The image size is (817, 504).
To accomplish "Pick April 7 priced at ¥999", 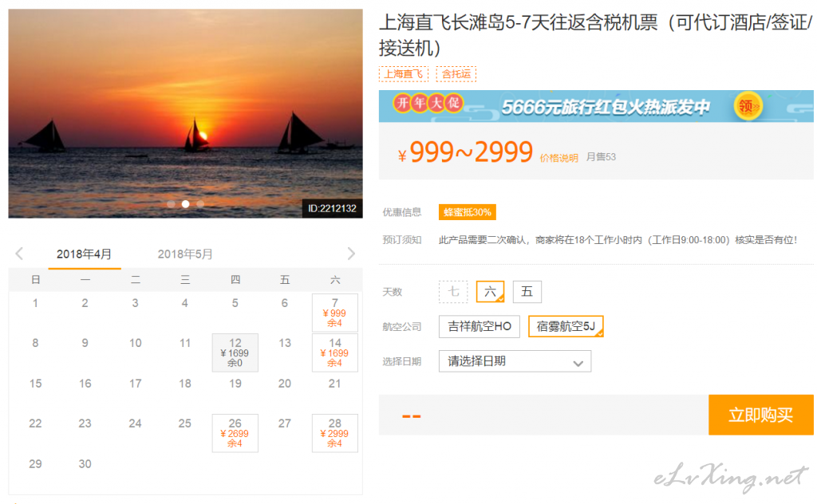I will (x=334, y=313).
